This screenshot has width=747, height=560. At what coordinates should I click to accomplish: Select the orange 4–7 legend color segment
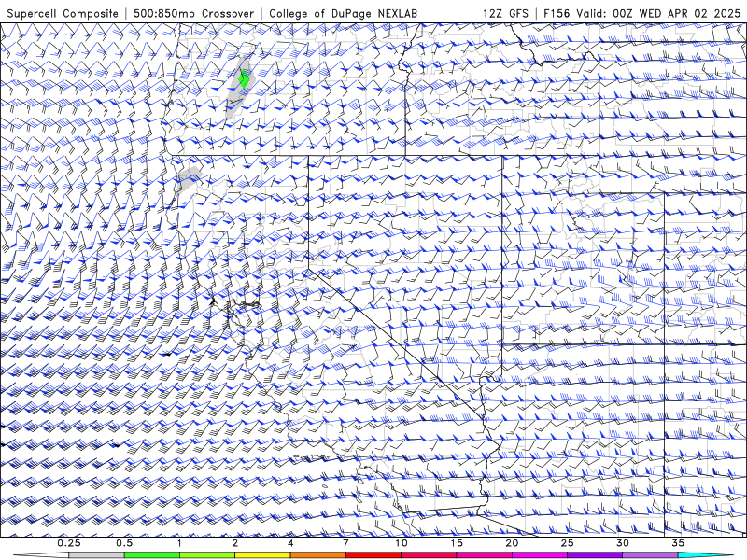(x=317, y=555)
